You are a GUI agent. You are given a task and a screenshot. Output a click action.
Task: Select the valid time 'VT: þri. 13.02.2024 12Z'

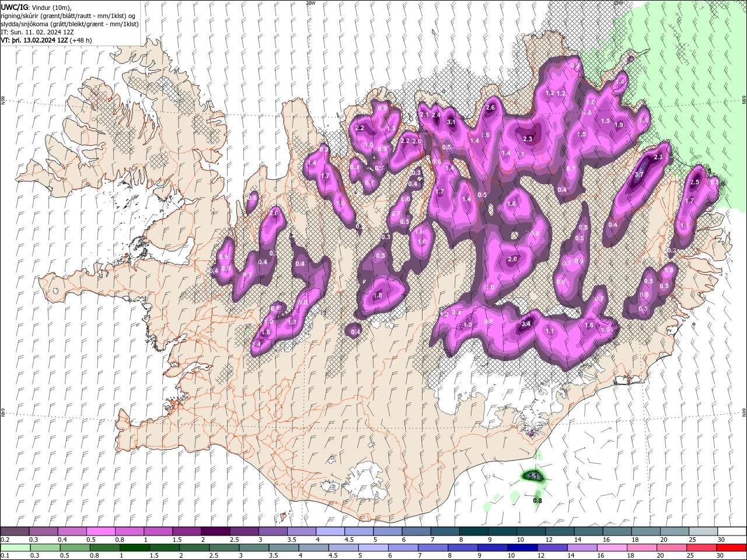point(34,40)
